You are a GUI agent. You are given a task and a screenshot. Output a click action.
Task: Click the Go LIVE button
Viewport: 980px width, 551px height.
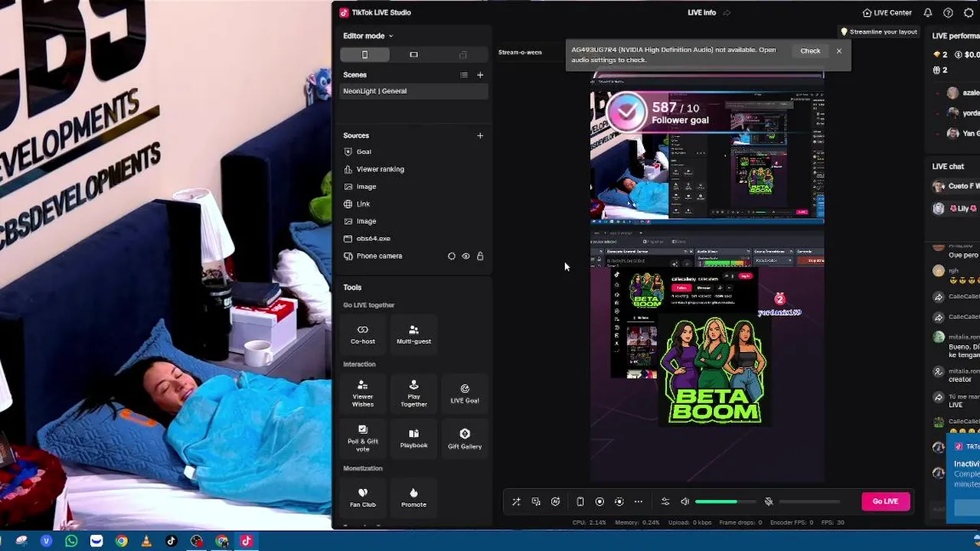[885, 501]
